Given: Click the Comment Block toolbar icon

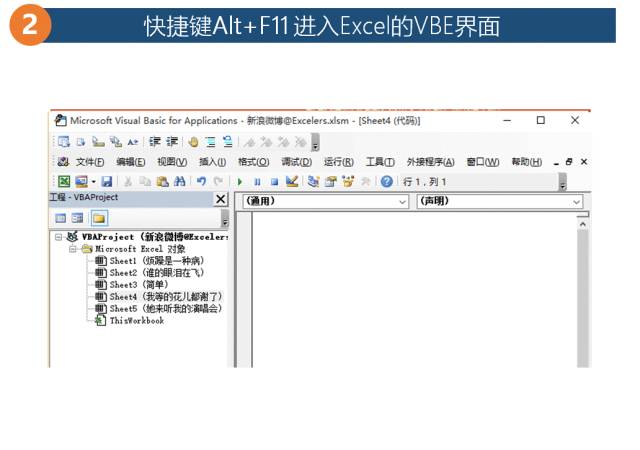Looking at the screenshot, I should [x=210, y=142].
